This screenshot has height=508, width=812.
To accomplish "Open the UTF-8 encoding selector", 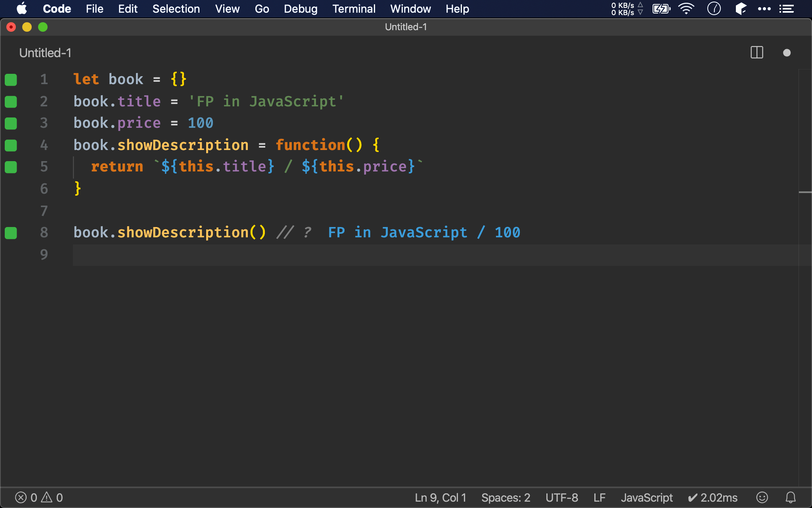I will [561, 497].
